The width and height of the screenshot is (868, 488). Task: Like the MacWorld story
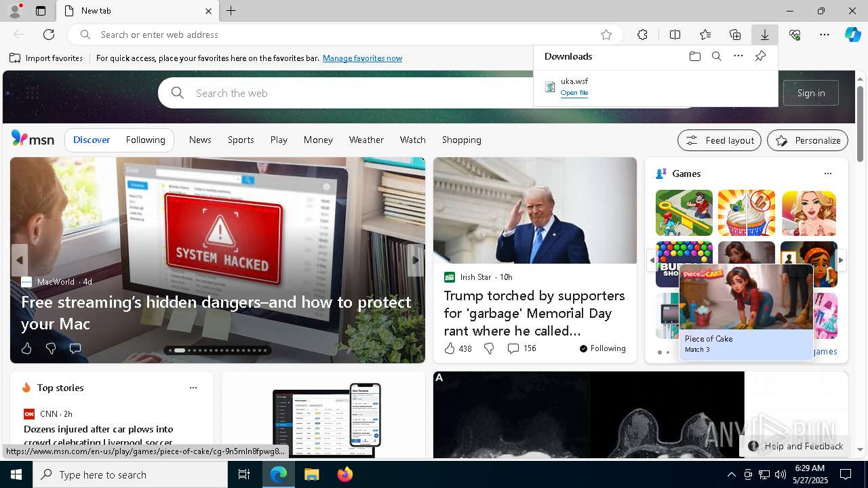26,348
